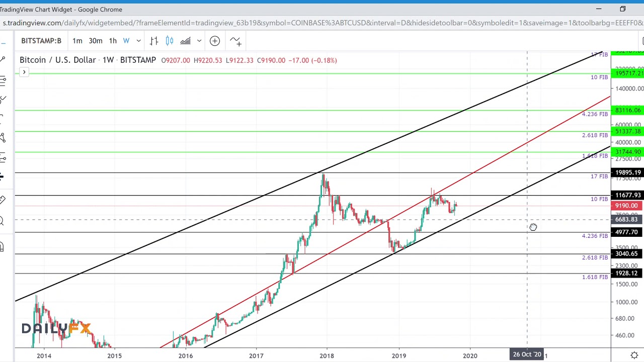Minimize the Chrome window
Image resolution: width=644 pixels, height=362 pixels.
coord(599,9)
